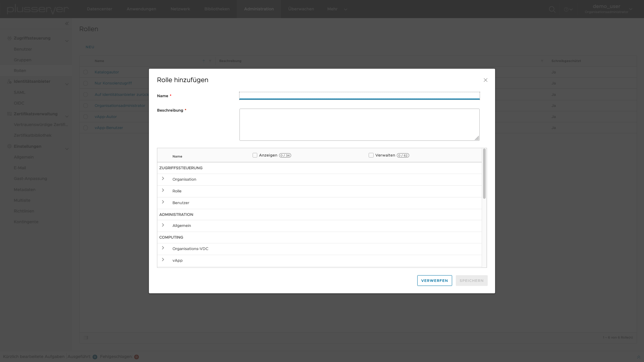644x362 pixels.
Task: Click the Zertifikatsverwaltung section icon
Action: tap(9, 114)
